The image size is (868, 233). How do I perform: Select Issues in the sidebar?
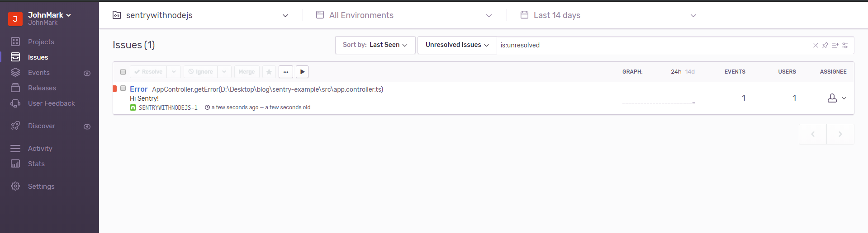[38, 57]
